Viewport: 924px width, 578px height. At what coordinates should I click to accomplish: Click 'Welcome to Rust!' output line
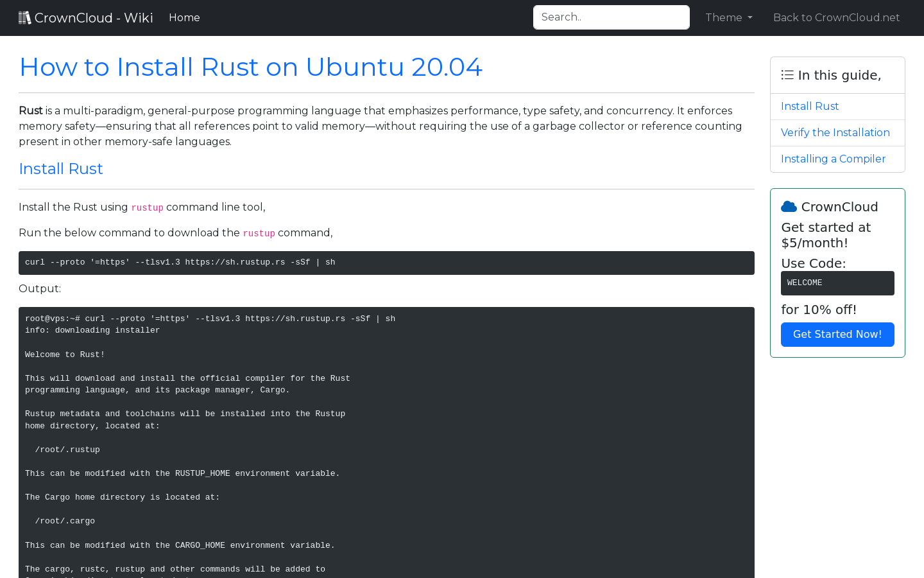pyautogui.click(x=65, y=355)
